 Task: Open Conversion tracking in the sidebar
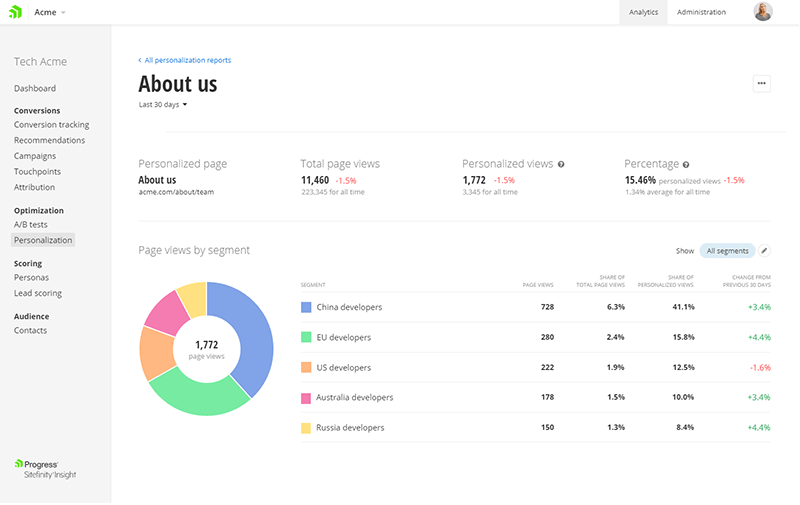click(51, 125)
